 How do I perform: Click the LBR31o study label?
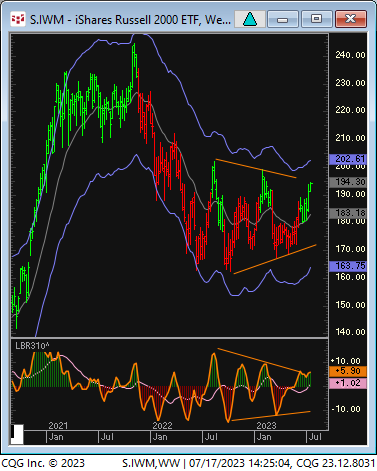(x=32, y=346)
